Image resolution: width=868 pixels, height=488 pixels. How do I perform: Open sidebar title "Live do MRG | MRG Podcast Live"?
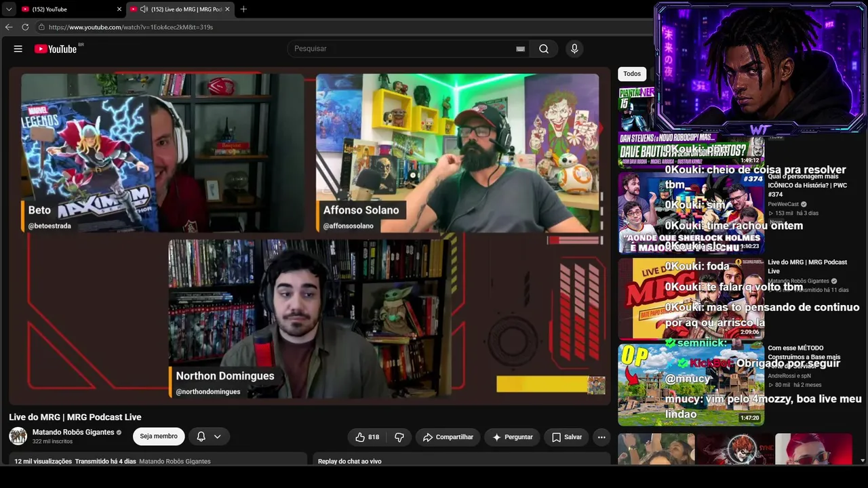807,266
